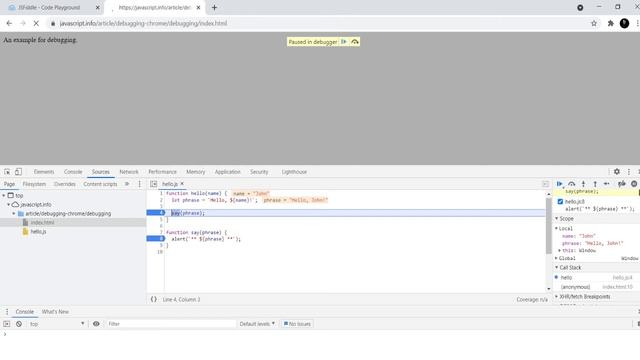Select hello frame in Call Stack
This screenshot has height=360, width=640.
pos(596,278)
